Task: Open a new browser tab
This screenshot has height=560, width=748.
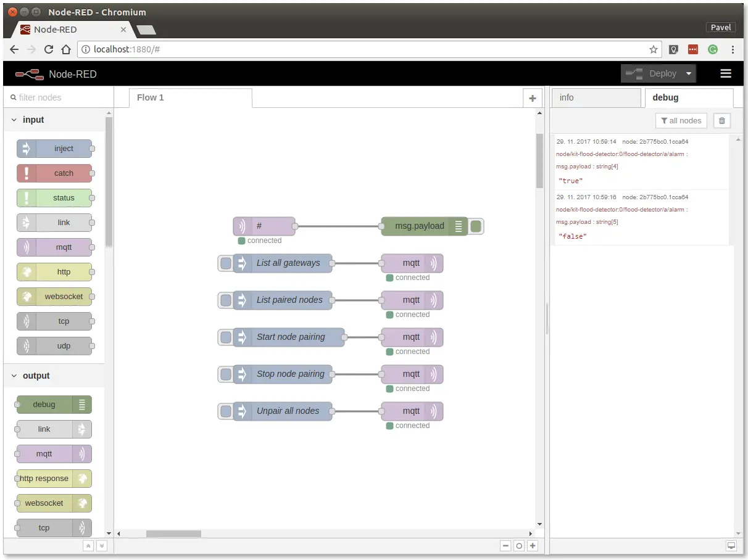Action: pos(146,30)
